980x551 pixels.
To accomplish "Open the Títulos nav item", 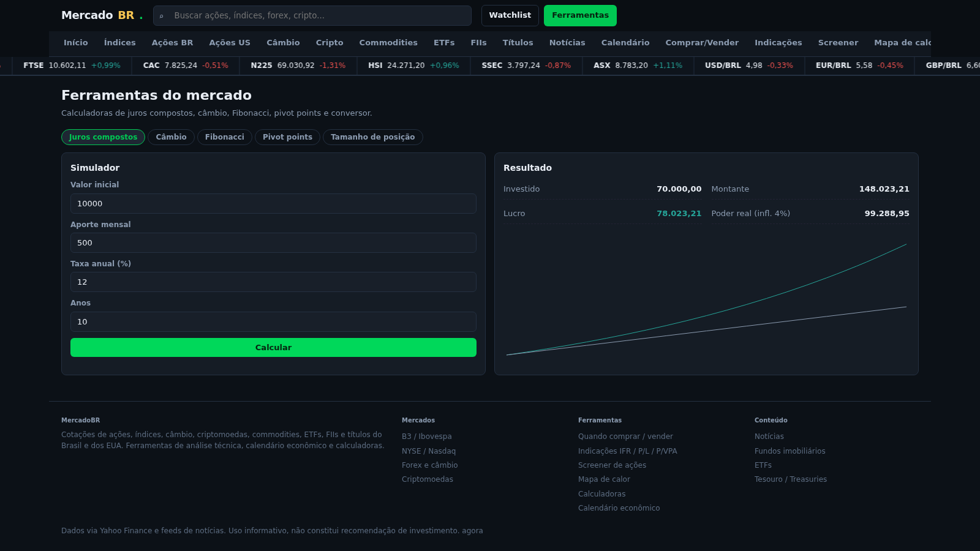I will coord(518,43).
